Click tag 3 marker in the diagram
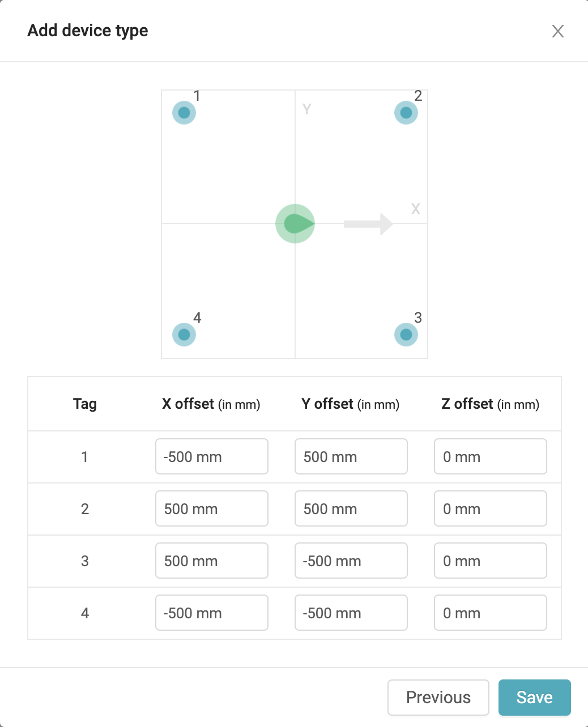This screenshot has width=588, height=727. (x=406, y=335)
